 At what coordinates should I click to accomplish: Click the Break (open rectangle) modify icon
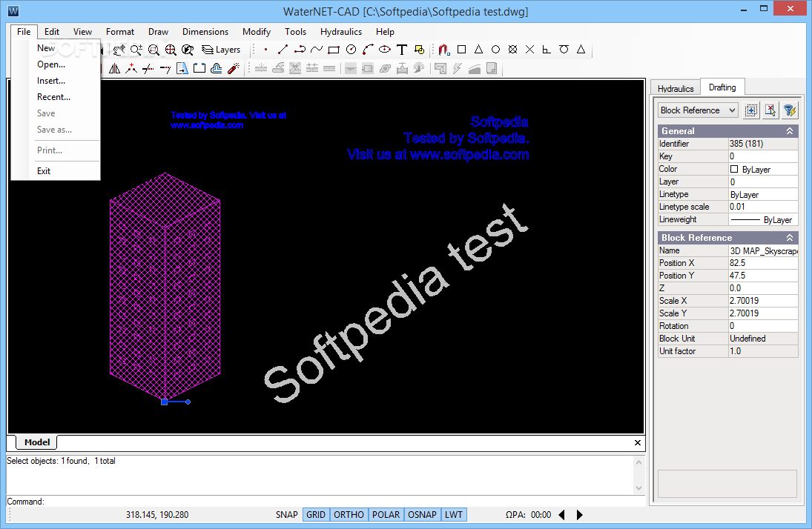click(199, 68)
